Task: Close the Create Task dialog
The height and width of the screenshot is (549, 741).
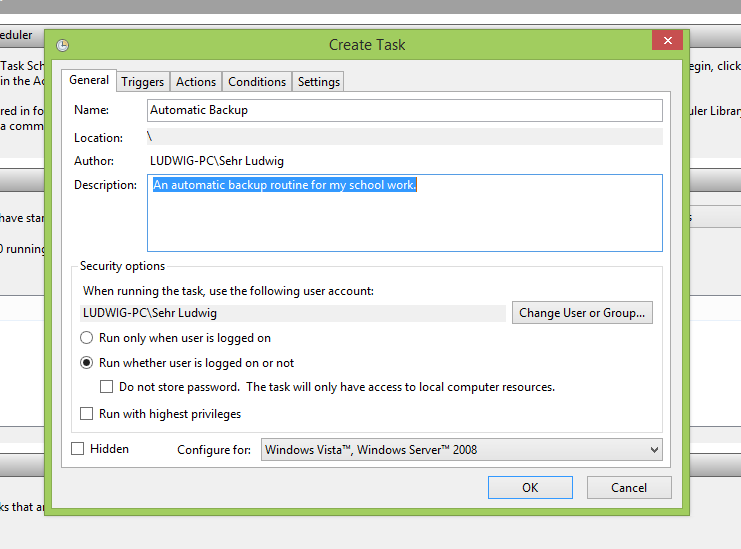Action: coord(666,41)
